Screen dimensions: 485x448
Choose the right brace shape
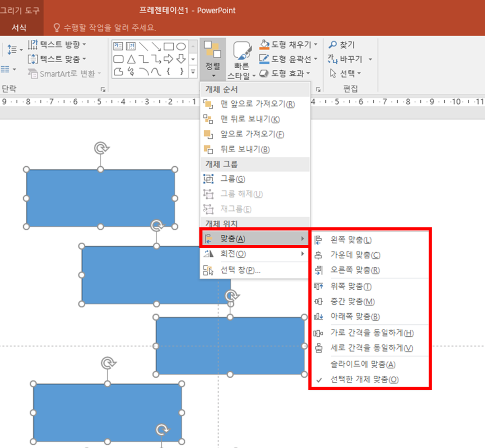pyautogui.click(x=181, y=72)
